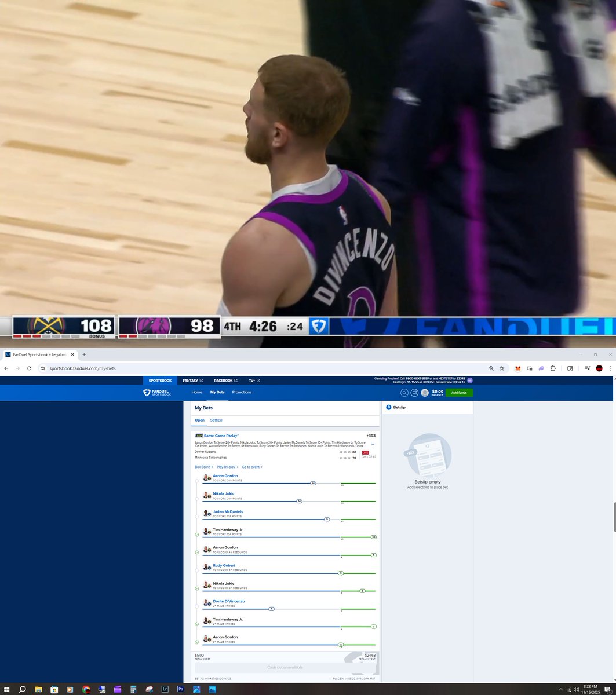The height and width of the screenshot is (695, 616).
Task: Click the $5.00 total wager value
Action: [199, 656]
